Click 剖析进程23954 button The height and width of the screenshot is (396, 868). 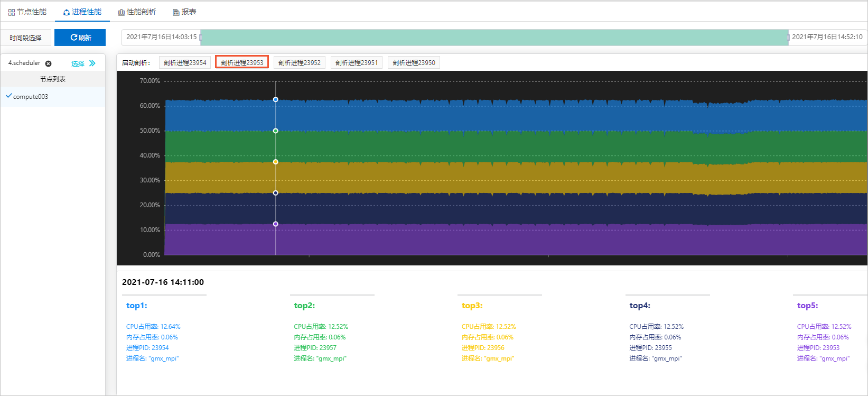185,62
